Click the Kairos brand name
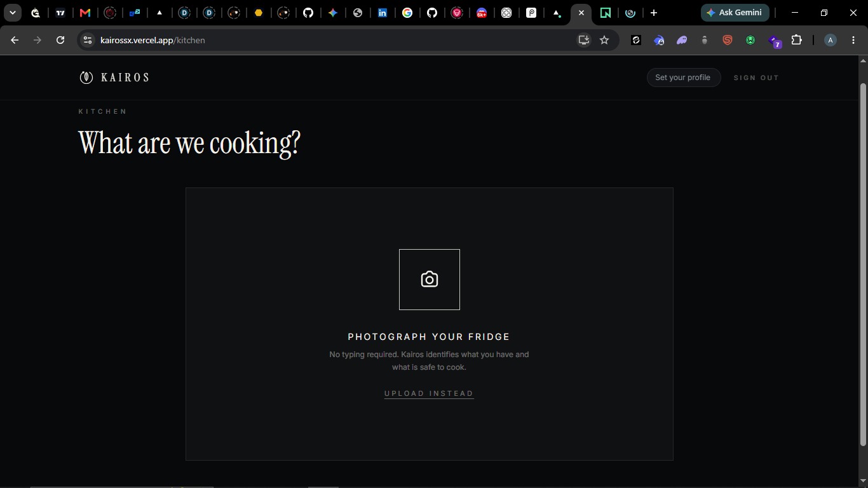Viewport: 868px width, 488px height. (125, 78)
